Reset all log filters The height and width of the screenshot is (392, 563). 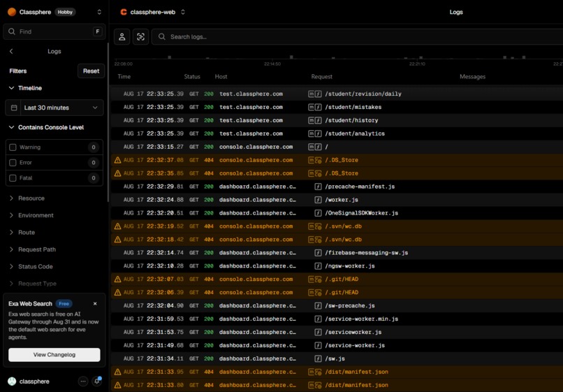pos(92,71)
